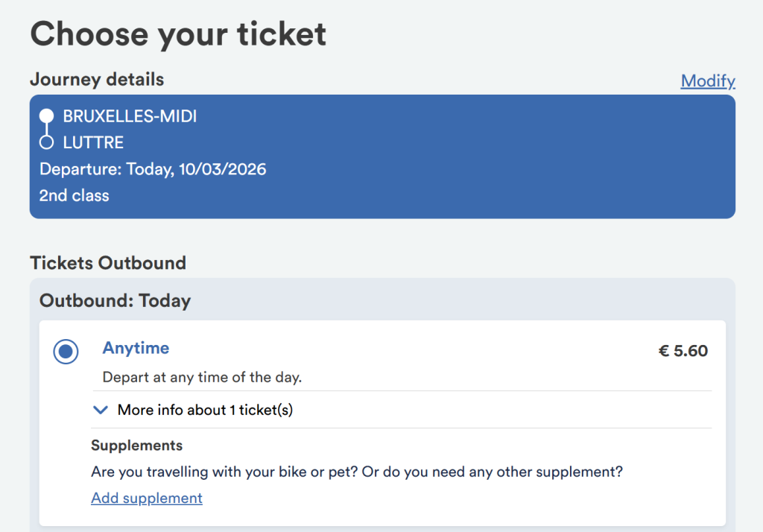Click the Depart at any time description
The width and height of the screenshot is (763, 532).
202,377
